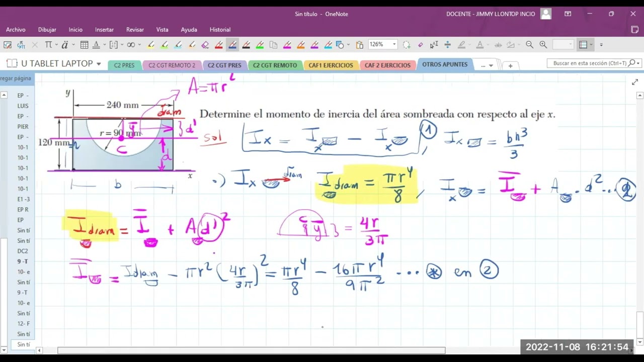Screen dimensions: 644x362
Task: Pick the green highlighter pen
Action: pos(165,45)
